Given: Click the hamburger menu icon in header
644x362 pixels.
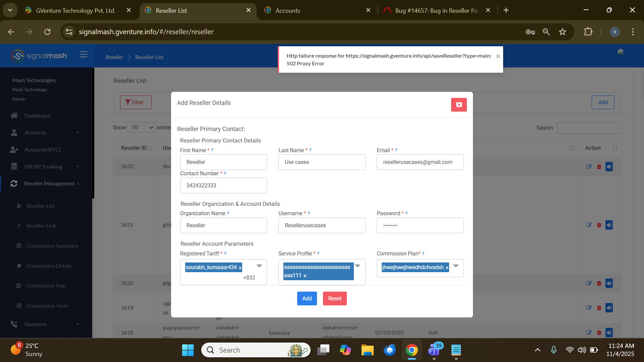Looking at the screenshot, I should (x=84, y=55).
